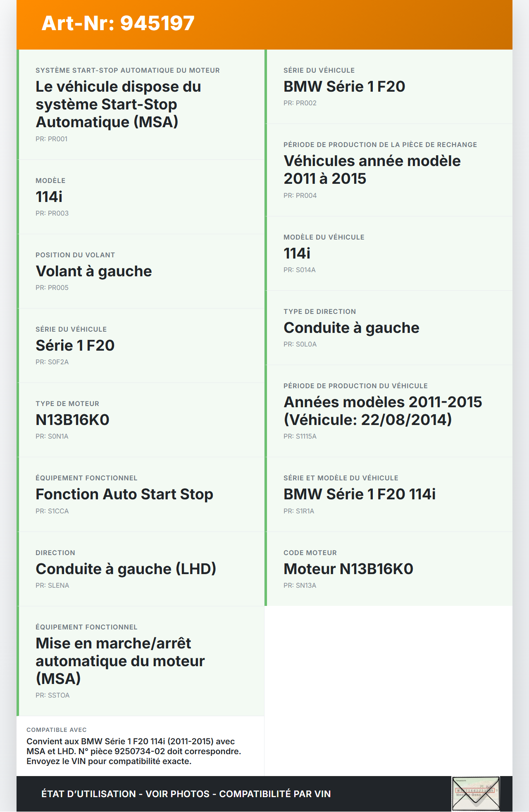Click the Compatible avec description paragraph

[x=133, y=751]
